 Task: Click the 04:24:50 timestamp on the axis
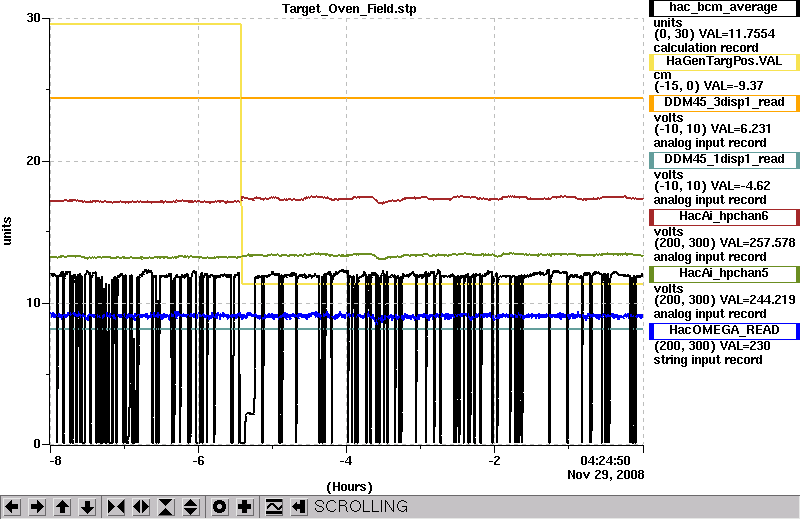606,461
